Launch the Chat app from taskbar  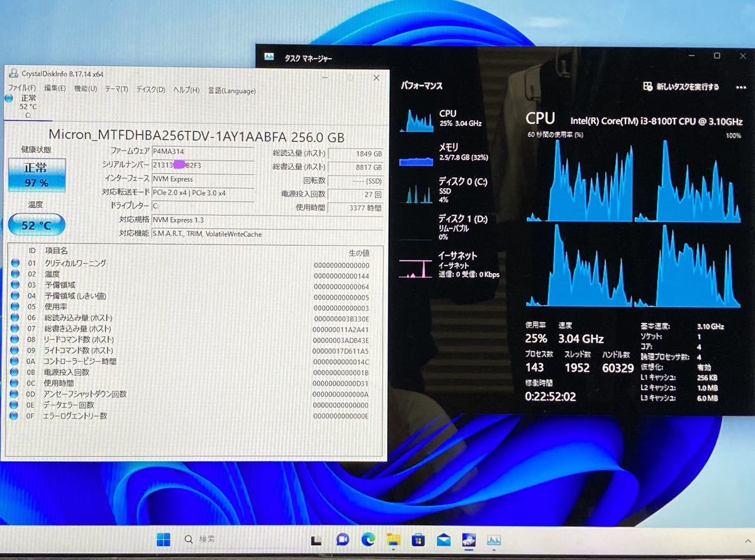[342, 539]
